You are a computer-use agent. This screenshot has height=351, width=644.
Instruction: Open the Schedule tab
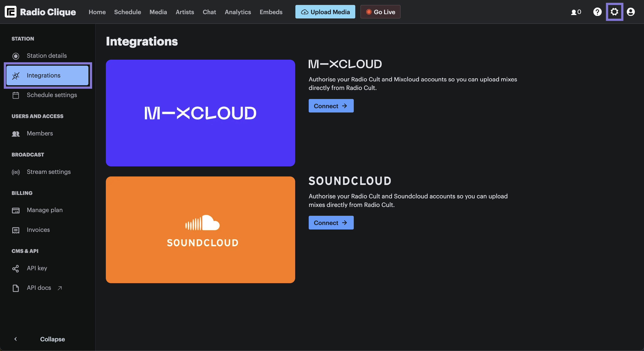click(128, 12)
